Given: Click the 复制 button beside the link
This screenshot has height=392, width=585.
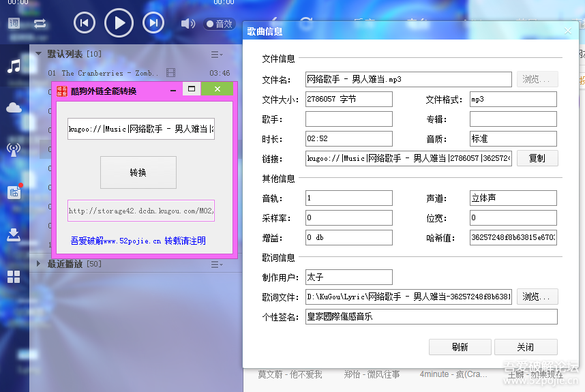Looking at the screenshot, I should pos(537,158).
